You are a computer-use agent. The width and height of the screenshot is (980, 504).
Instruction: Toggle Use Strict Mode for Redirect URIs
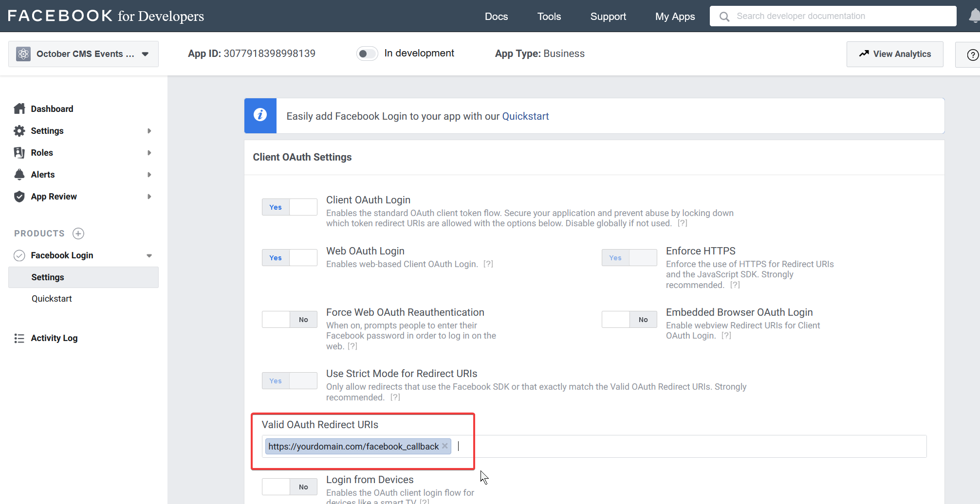(290, 380)
